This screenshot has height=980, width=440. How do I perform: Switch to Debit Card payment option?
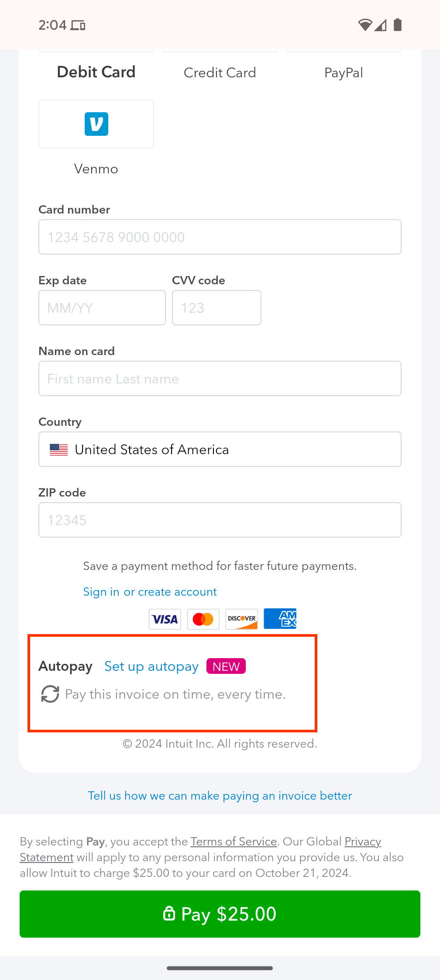96,72
